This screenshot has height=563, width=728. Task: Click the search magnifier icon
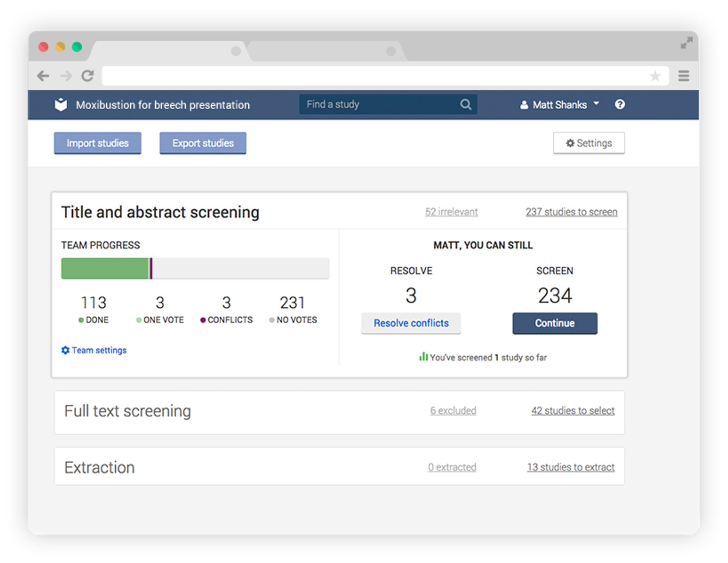click(466, 104)
